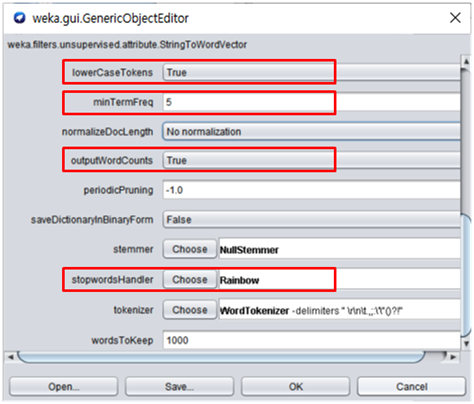Click the Save... button
The height and width of the screenshot is (404, 474).
[x=179, y=387]
